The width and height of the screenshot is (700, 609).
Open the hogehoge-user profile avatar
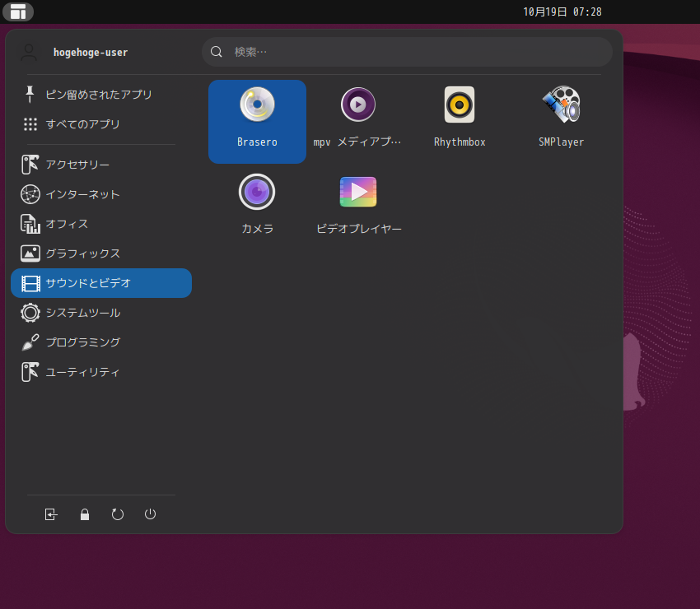[29, 52]
